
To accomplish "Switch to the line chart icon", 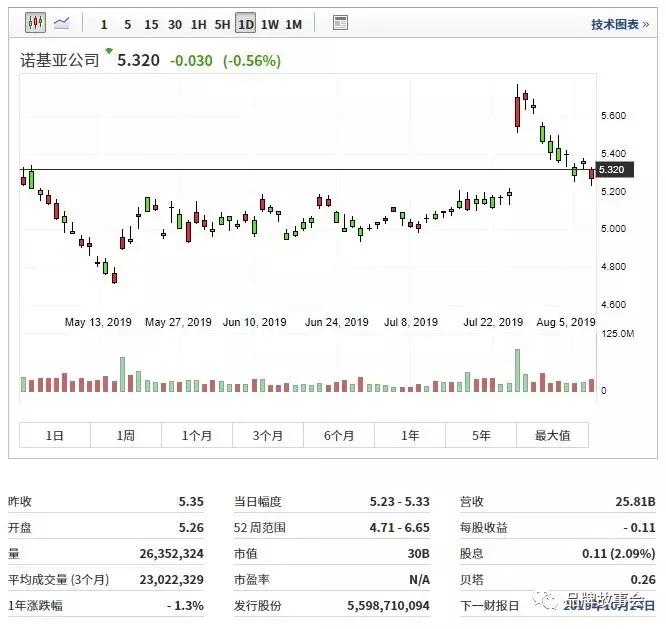I will (x=62, y=22).
